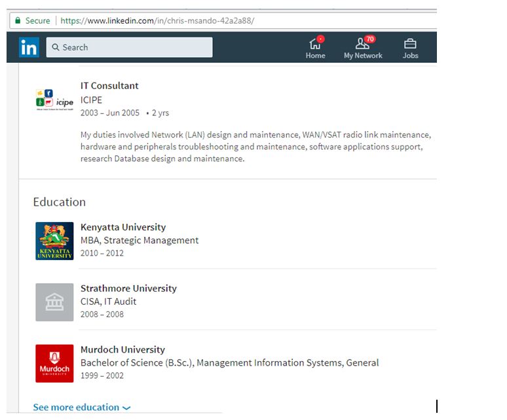Open the Strathmore University placeholder logo
This screenshot has width=507, height=420.
click(x=54, y=302)
